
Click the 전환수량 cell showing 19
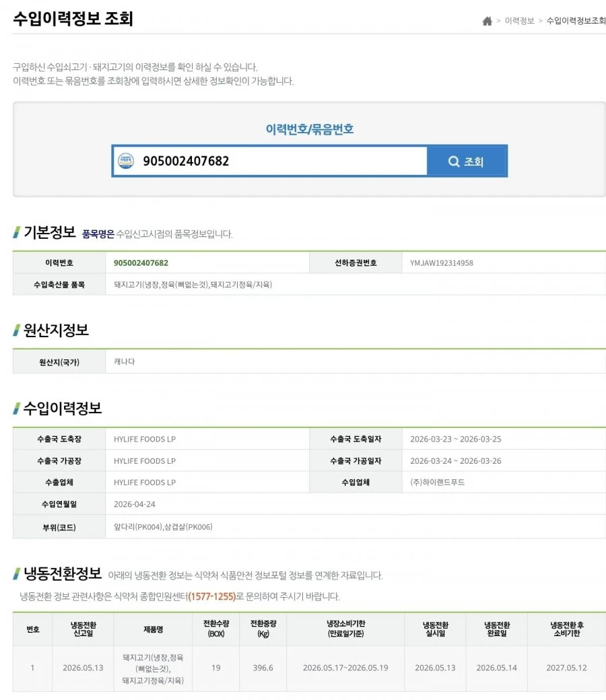pyautogui.click(x=215, y=668)
